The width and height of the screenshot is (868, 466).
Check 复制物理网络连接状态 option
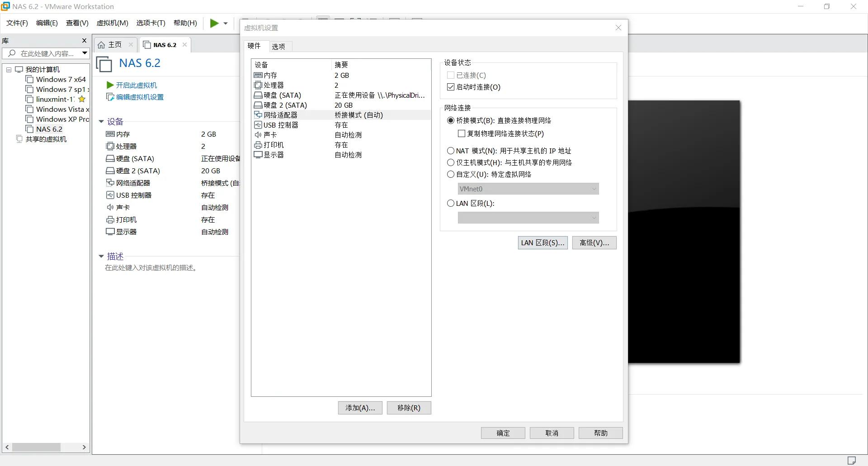tap(461, 133)
